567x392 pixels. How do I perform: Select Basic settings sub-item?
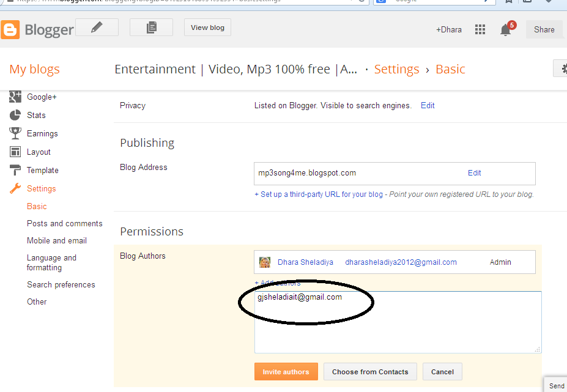pos(37,206)
